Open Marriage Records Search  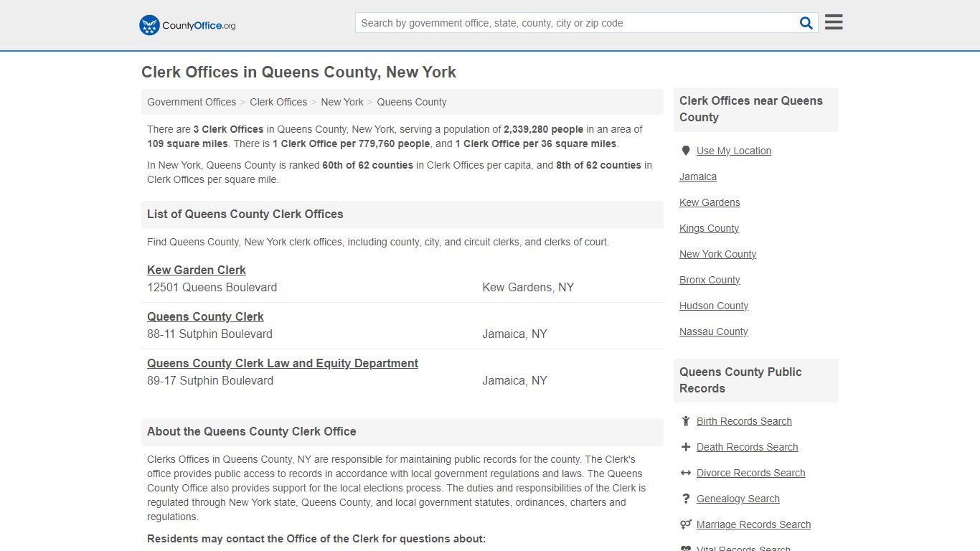click(x=753, y=524)
